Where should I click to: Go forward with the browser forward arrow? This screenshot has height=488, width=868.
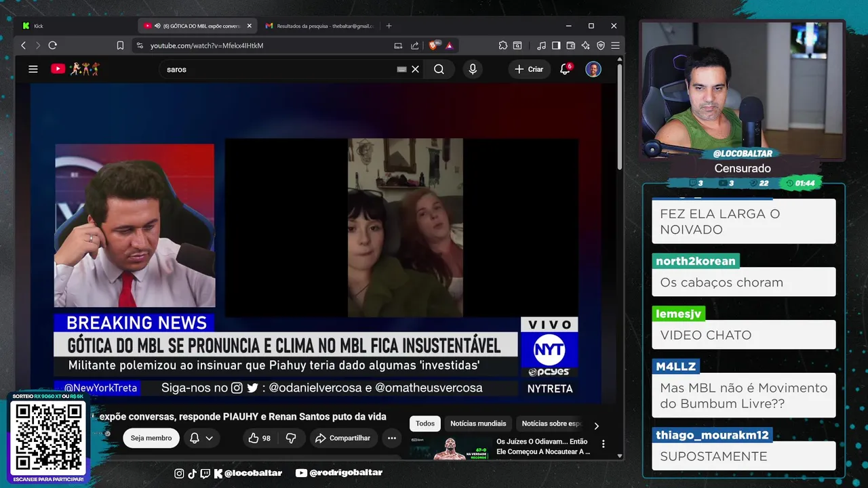[x=37, y=45]
